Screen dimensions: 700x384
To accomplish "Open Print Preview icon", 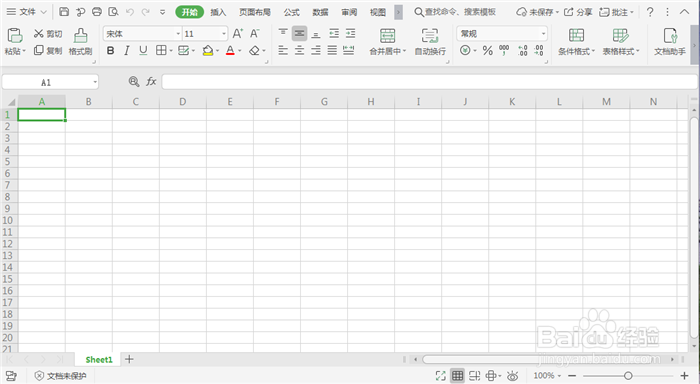I will pyautogui.click(x=113, y=12).
